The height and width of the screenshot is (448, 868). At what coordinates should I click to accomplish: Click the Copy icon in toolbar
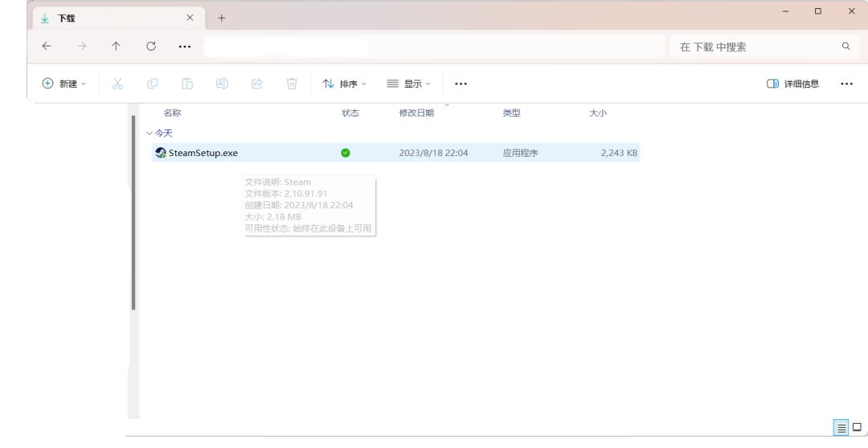click(x=152, y=84)
